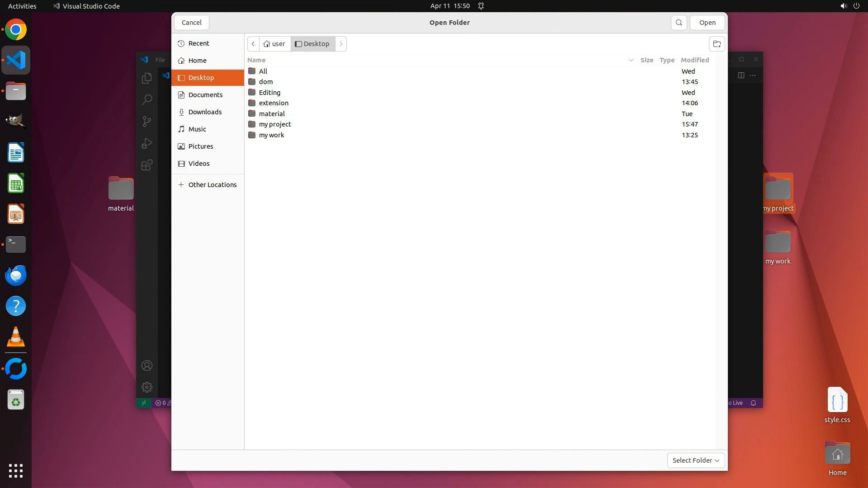Click the 'user' path breadcrumb
The width and height of the screenshot is (868, 488).
coord(275,44)
